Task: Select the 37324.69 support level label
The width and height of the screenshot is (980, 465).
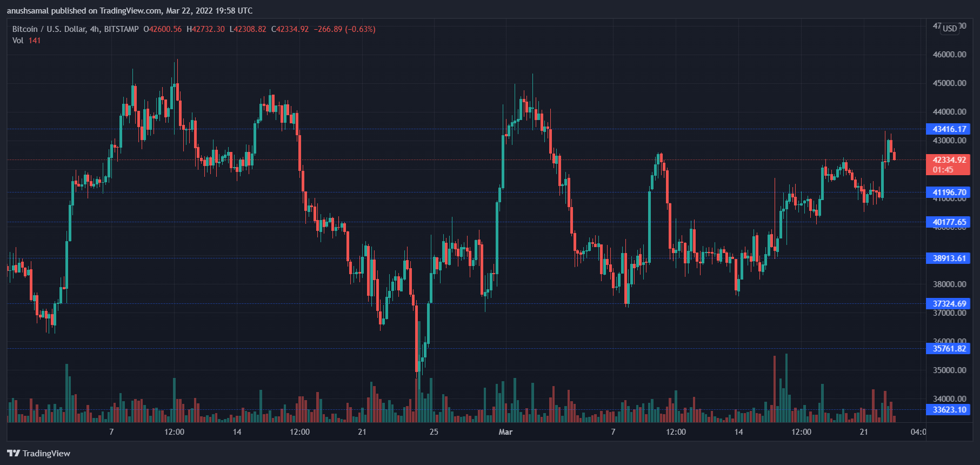Action: [x=949, y=304]
